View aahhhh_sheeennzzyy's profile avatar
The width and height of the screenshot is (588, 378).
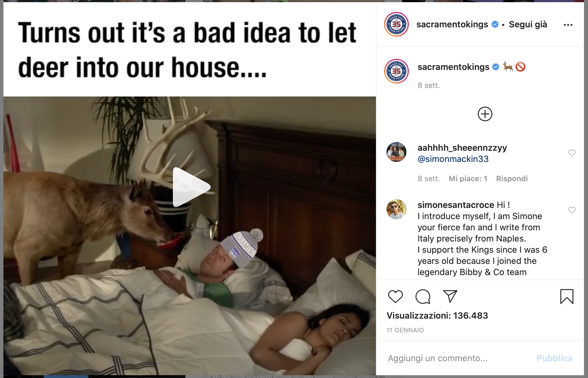pos(396,152)
